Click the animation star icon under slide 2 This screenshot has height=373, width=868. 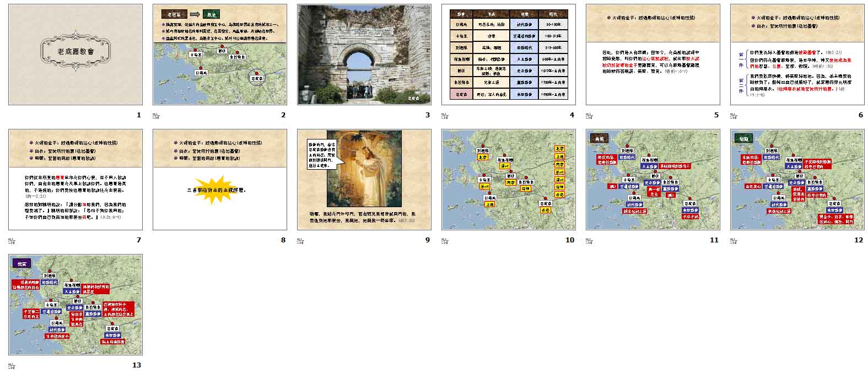[156, 116]
